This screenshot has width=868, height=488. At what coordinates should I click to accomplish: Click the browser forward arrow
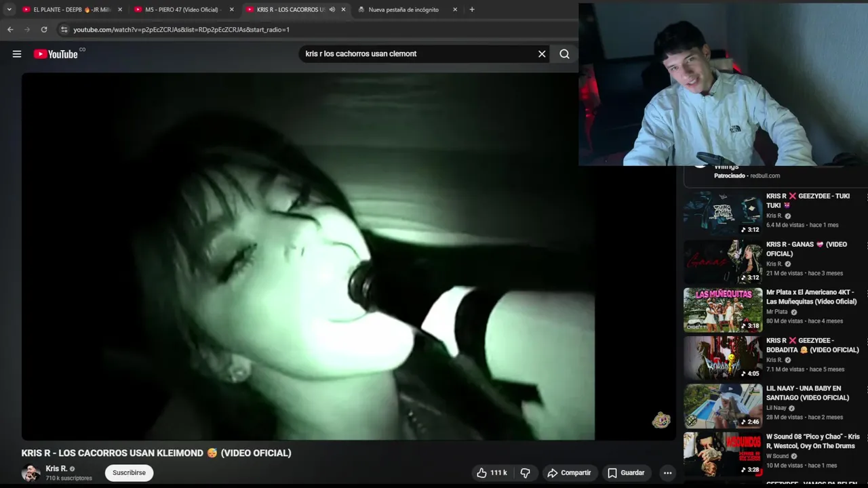[27, 30]
